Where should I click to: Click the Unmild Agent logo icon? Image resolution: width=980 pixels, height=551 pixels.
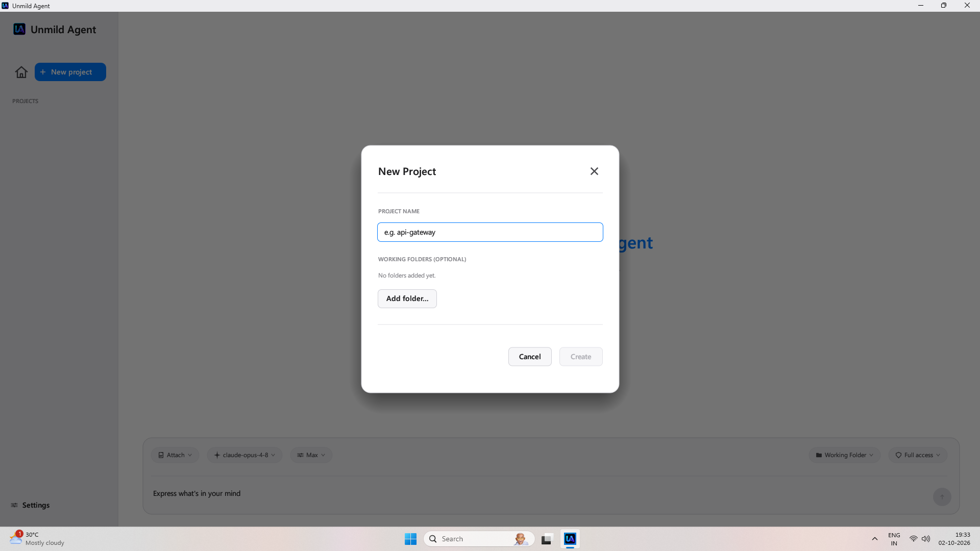click(19, 29)
